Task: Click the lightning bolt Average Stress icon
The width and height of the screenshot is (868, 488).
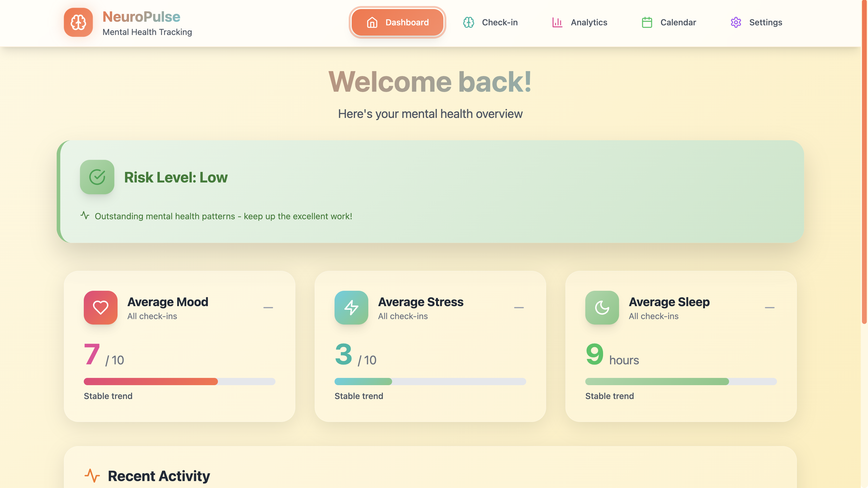Action: tap(351, 308)
